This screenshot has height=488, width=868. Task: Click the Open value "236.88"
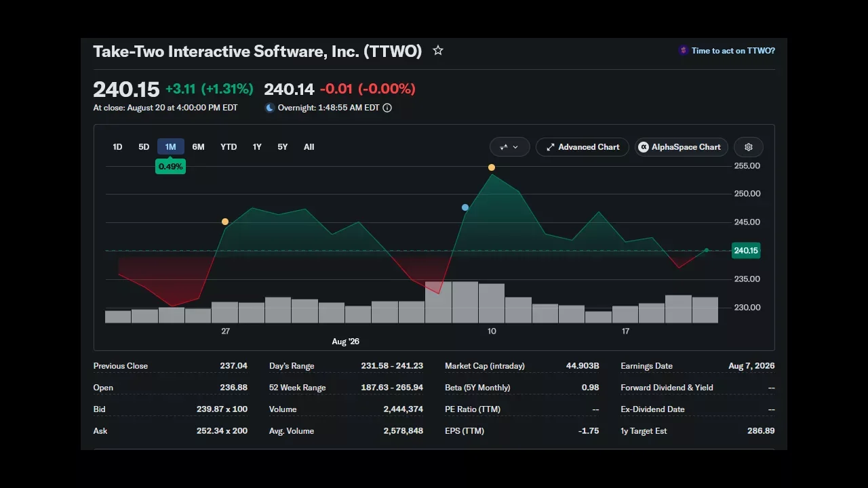[233, 388]
